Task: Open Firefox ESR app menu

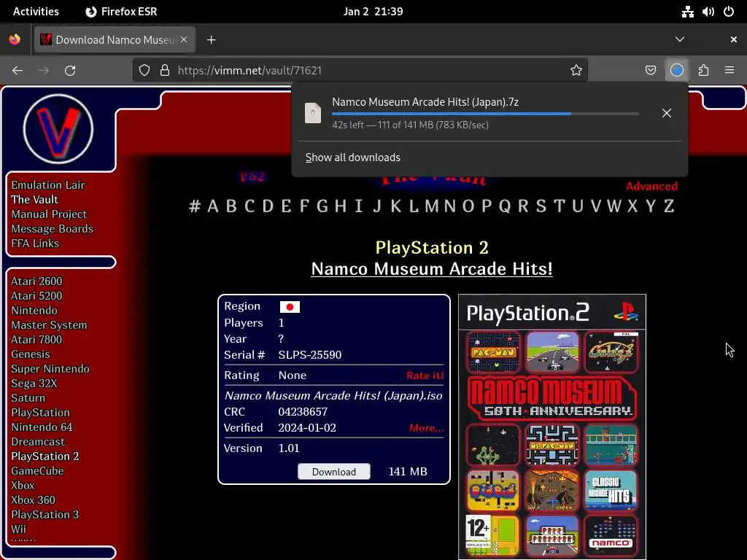Action: (121, 12)
